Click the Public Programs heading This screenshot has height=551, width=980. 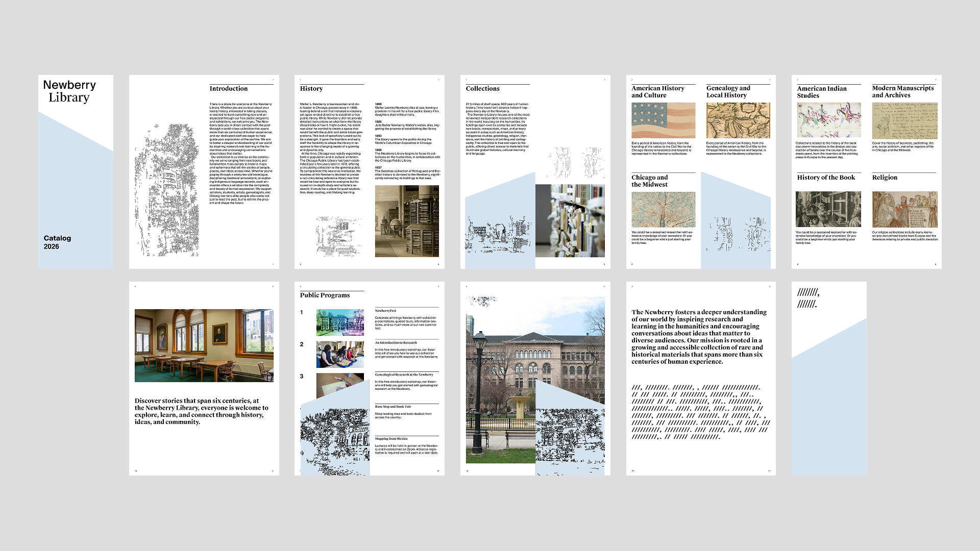coord(325,295)
